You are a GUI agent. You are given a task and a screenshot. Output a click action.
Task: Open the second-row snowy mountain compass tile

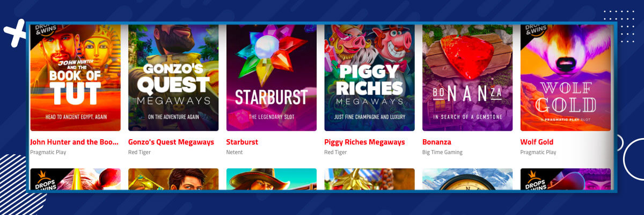[x=467, y=179]
